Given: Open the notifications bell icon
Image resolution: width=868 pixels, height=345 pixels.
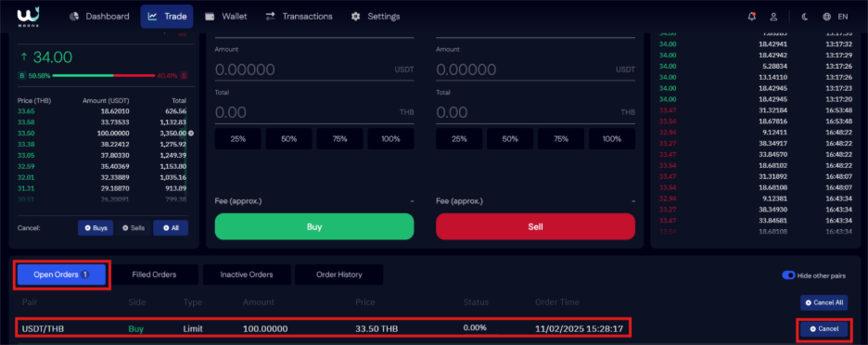Looking at the screenshot, I should click(751, 17).
